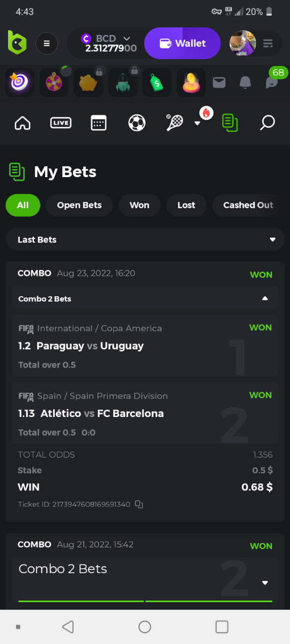Open the profile avatar picture
290x644 pixels.
pyautogui.click(x=243, y=43)
